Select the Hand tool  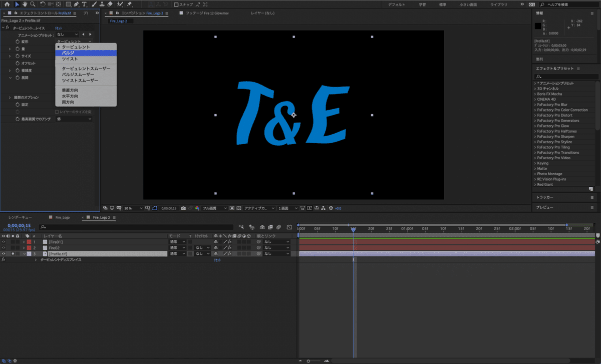25,4
